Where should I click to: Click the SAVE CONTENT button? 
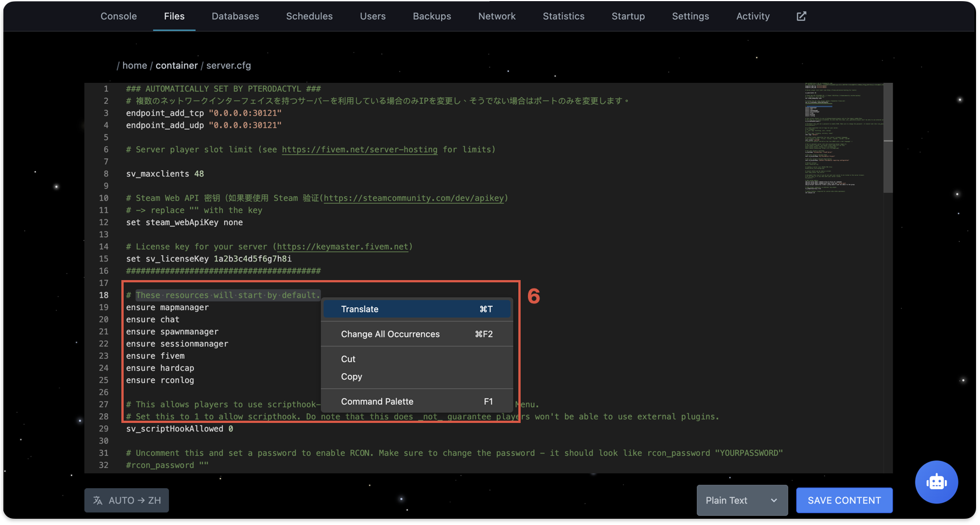844,501
